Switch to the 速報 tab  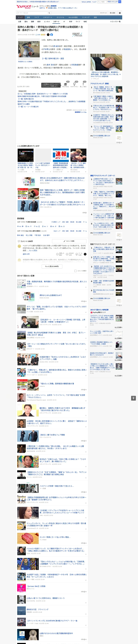tap(28, 17)
